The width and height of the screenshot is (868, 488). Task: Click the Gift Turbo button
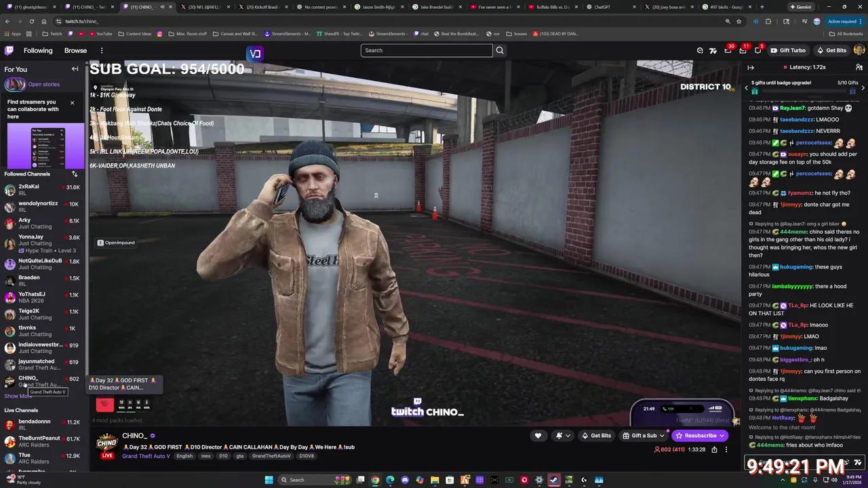click(x=787, y=50)
